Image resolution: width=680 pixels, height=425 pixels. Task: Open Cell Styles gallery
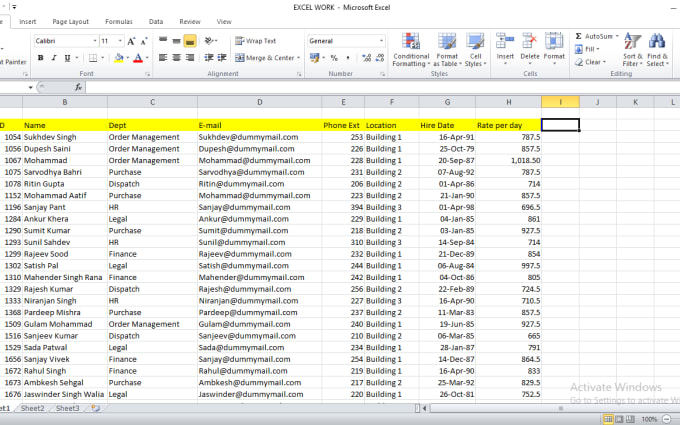click(x=475, y=50)
